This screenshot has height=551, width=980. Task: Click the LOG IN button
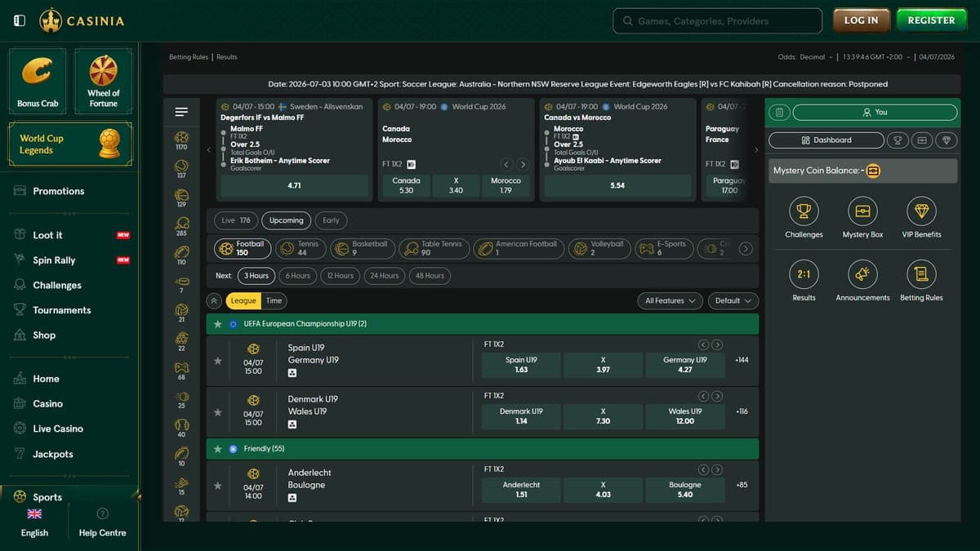861,20
